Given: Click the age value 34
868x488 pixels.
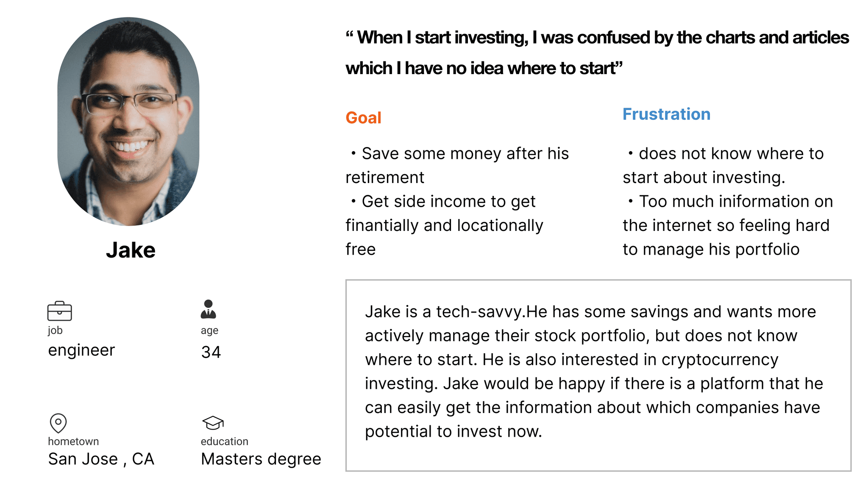Looking at the screenshot, I should click(211, 352).
